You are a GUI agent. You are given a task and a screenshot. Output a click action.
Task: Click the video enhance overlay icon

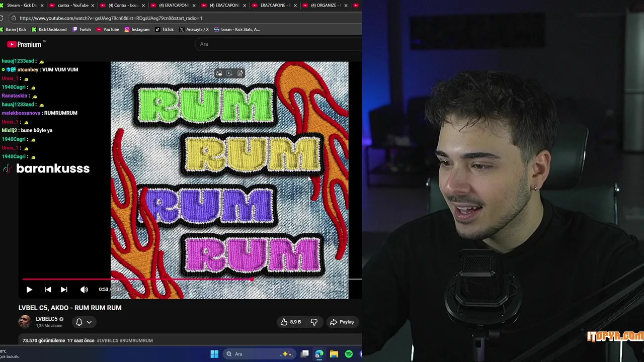click(229, 73)
